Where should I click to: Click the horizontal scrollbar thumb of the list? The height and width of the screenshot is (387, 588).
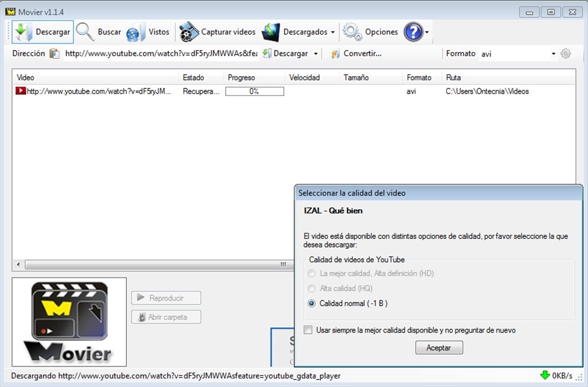(x=160, y=264)
